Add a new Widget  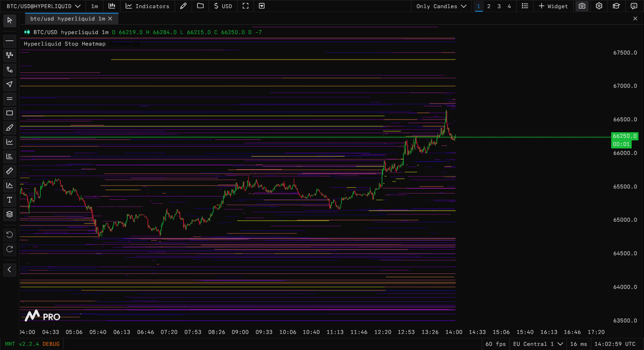553,6
